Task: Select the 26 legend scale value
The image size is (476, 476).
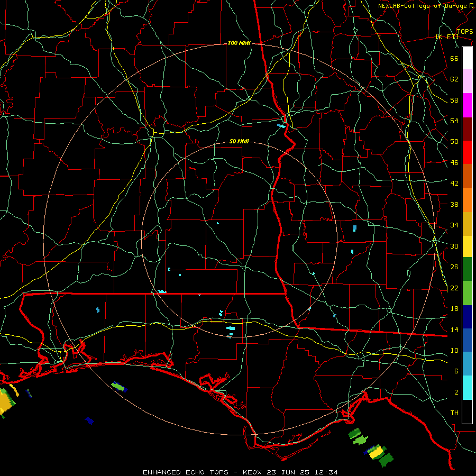Action: [x=454, y=267]
